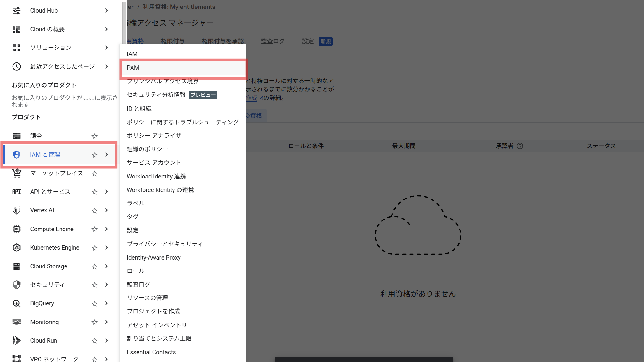Click the 課金 billing card icon
Screen dimensions: 644x362
17,136
